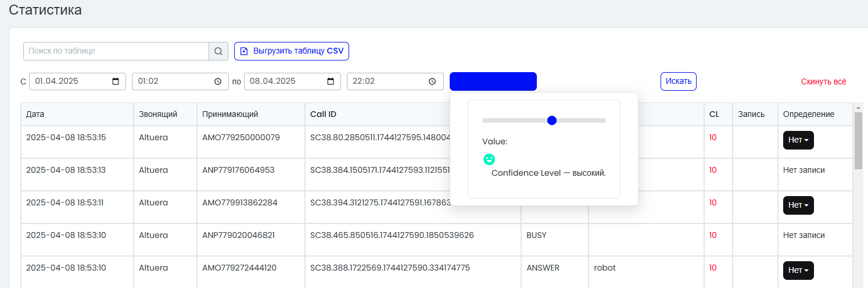Click the CL column header
Image resolution: width=868 pixels, height=288 pixels.
pos(714,114)
